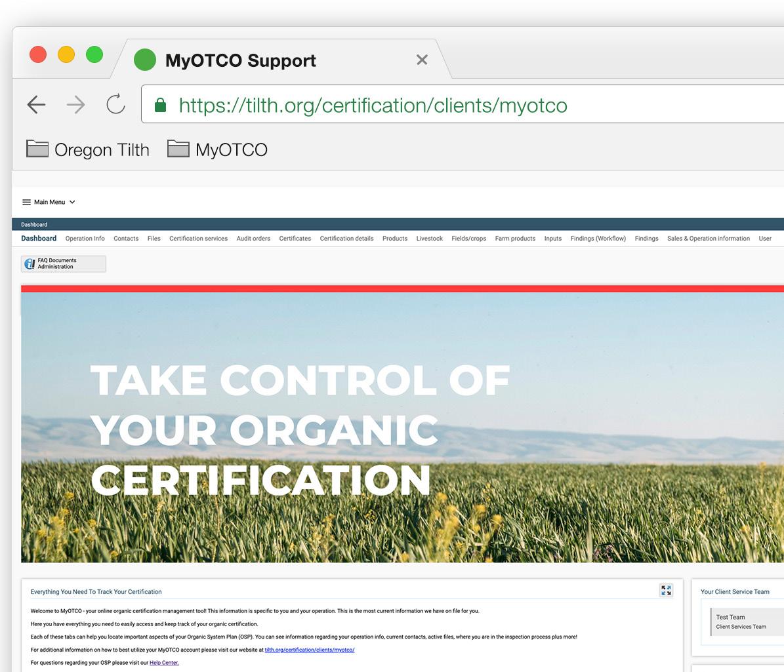784x672 pixels.
Task: Click the address bar URL field
Action: (463, 104)
